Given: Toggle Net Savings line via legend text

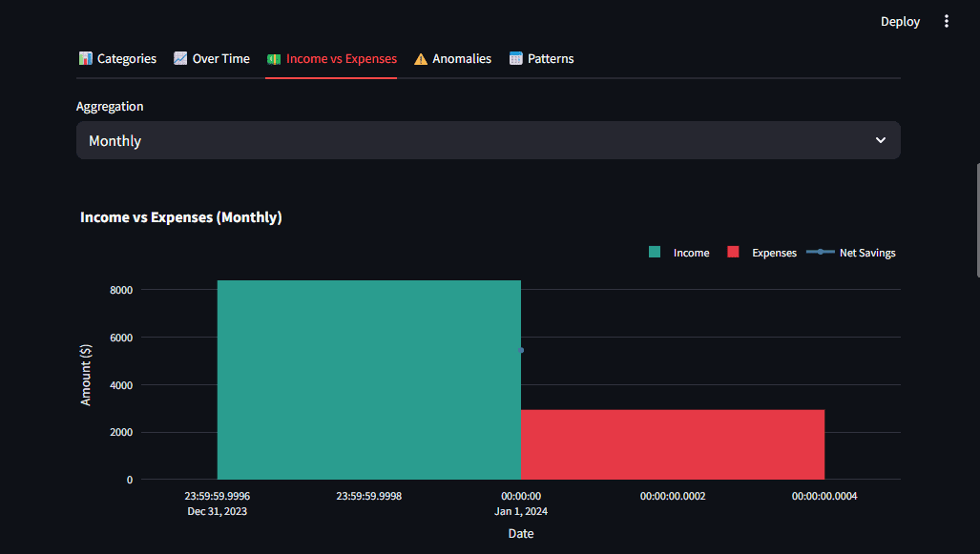Looking at the screenshot, I should (867, 253).
